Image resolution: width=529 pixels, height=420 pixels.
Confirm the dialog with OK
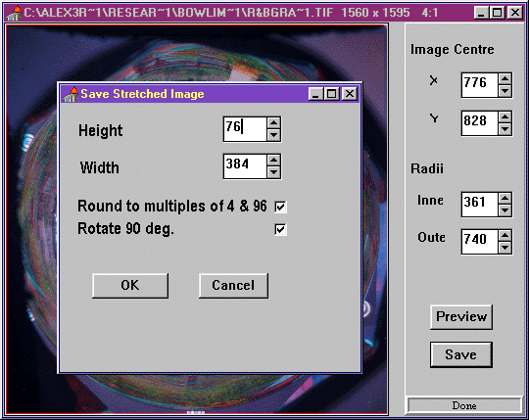point(130,286)
